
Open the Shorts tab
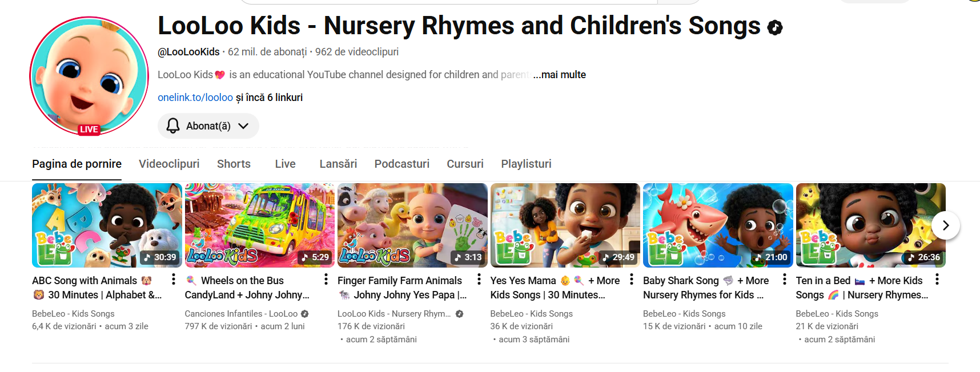[234, 164]
